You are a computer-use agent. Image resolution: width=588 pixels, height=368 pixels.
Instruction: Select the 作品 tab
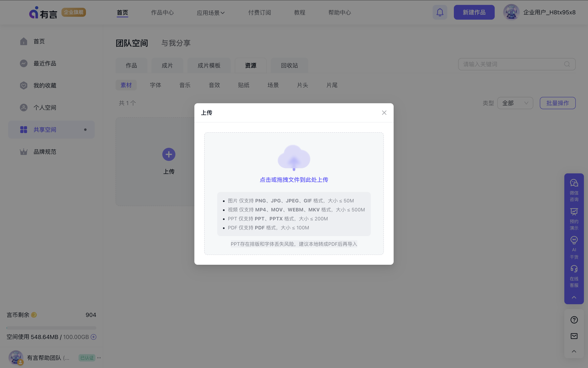[131, 65]
